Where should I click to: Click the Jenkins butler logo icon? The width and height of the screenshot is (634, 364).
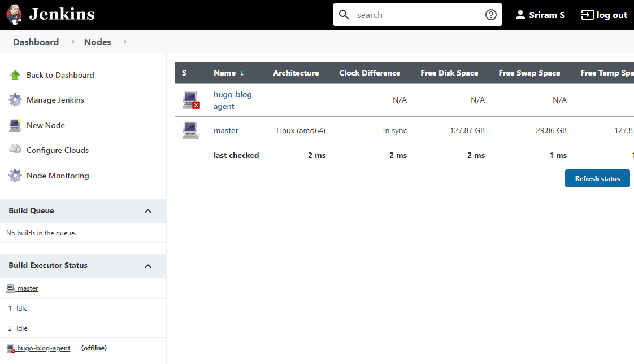pos(14,15)
